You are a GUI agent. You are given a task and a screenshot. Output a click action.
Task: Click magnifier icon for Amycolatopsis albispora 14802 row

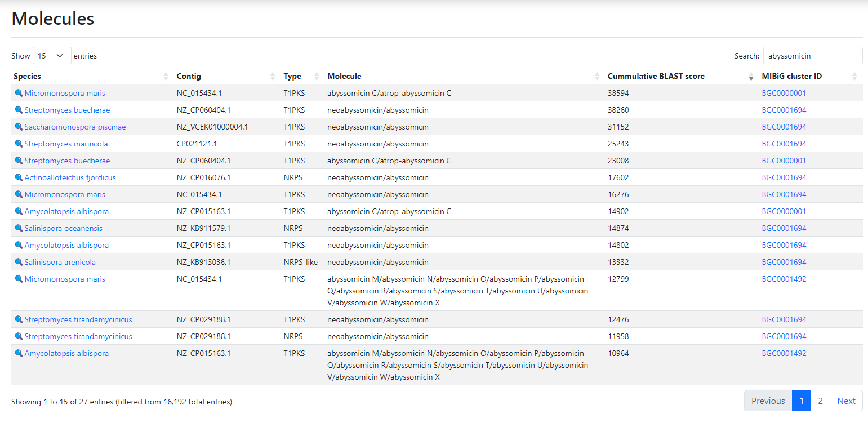19,245
